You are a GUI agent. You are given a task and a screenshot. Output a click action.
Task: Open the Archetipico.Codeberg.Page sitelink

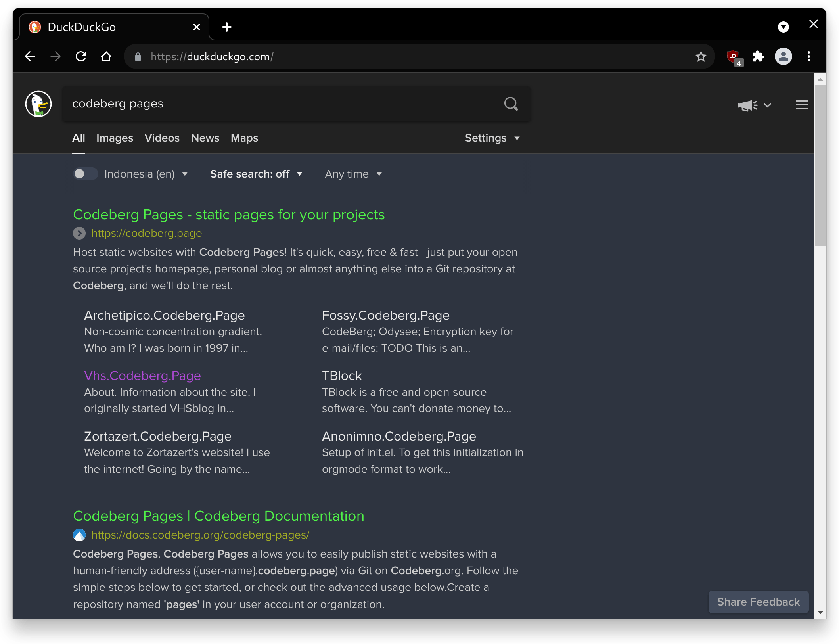click(164, 315)
